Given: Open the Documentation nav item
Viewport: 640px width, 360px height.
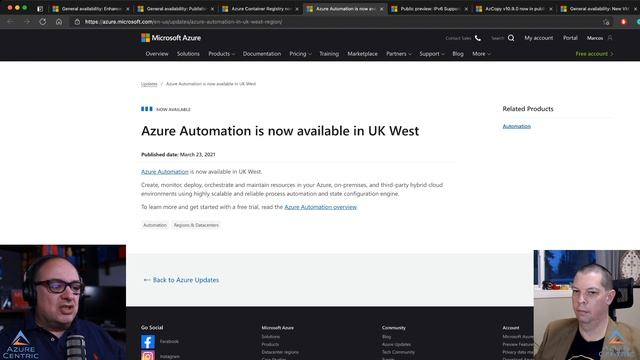Looking at the screenshot, I should coord(262,54).
